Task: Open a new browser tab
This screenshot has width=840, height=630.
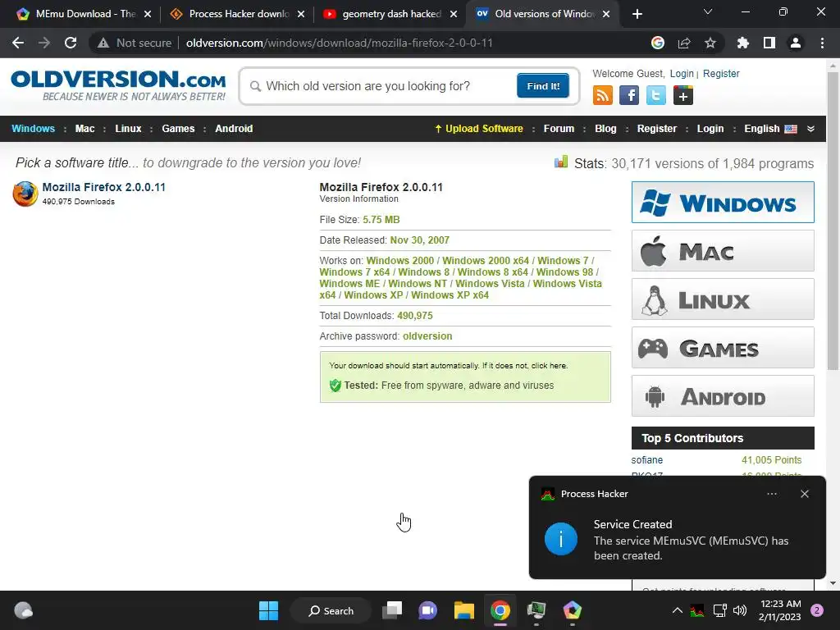Action: (637, 14)
